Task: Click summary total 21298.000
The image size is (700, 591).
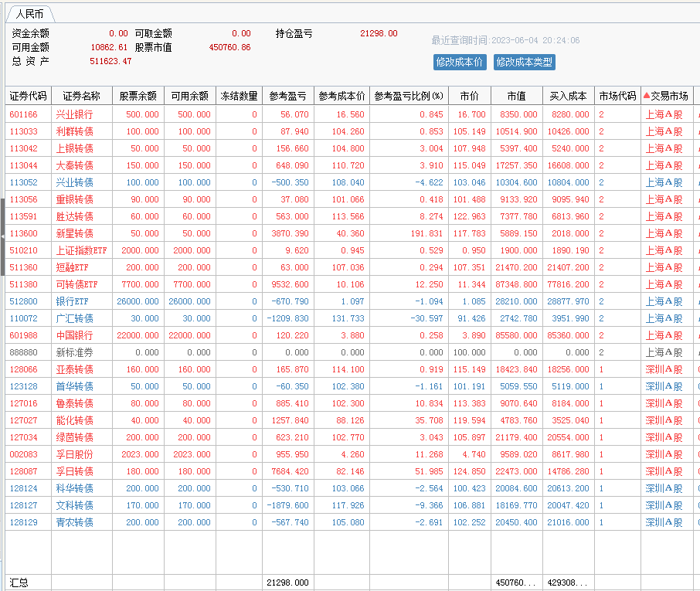Action: pos(288,583)
